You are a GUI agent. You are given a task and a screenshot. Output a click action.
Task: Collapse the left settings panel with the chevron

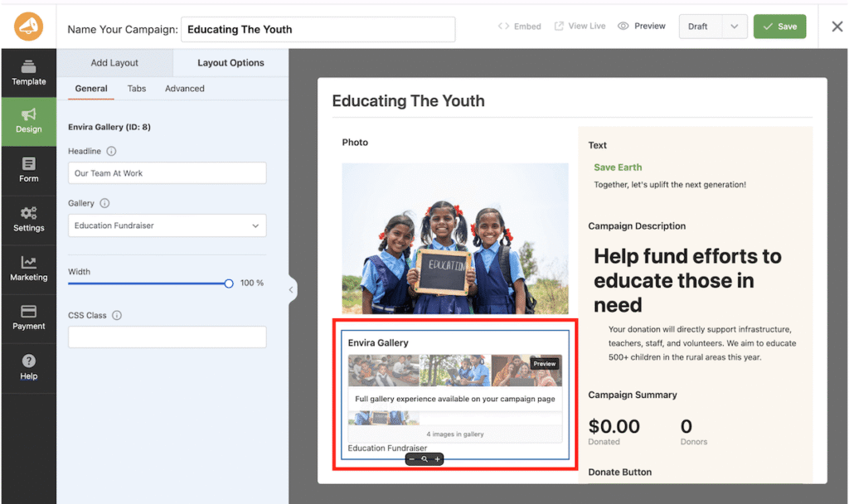[x=290, y=290]
